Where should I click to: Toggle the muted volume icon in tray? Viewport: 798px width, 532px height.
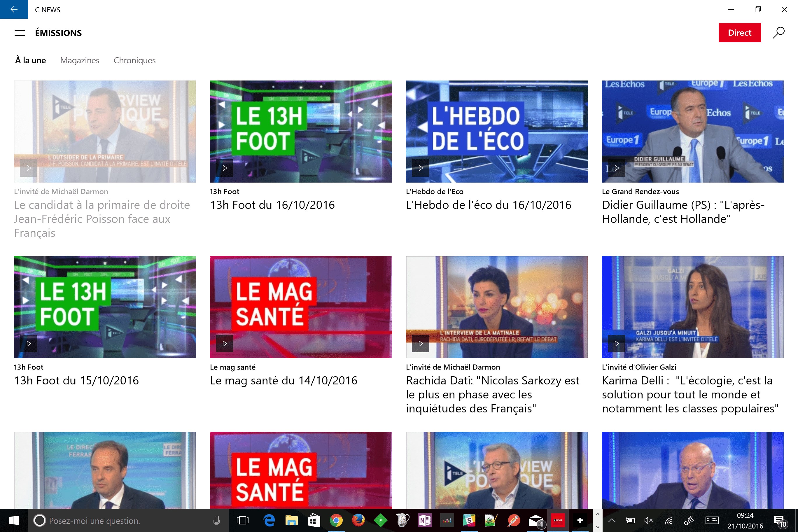[x=648, y=520]
